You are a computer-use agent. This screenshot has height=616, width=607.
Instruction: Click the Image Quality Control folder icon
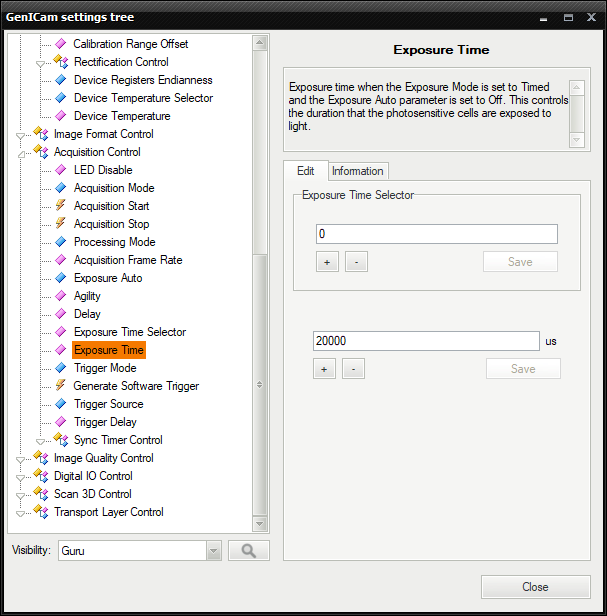41,458
